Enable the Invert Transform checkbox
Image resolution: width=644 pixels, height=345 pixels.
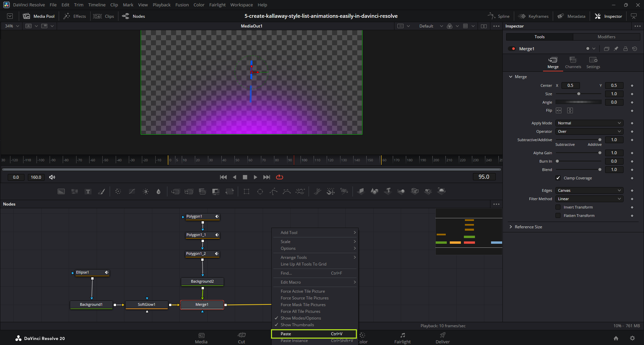point(558,207)
